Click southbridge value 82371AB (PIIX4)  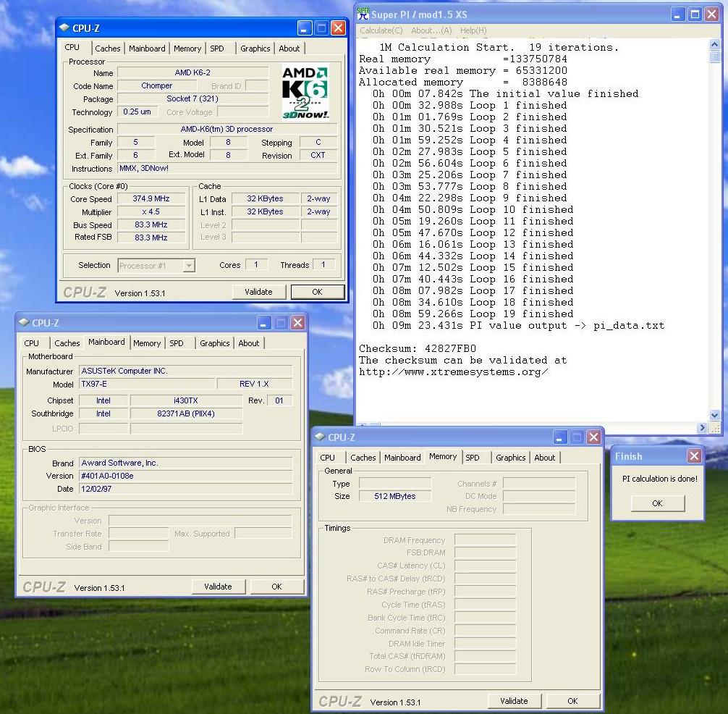pyautogui.click(x=186, y=413)
